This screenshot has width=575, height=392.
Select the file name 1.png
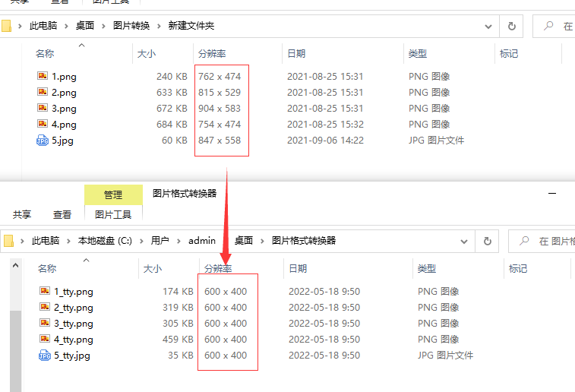[x=64, y=76]
